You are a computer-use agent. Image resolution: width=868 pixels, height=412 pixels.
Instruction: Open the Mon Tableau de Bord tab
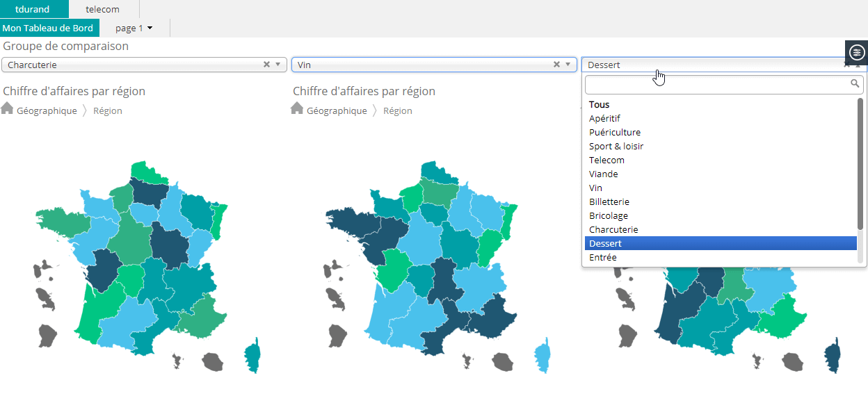[x=48, y=28]
